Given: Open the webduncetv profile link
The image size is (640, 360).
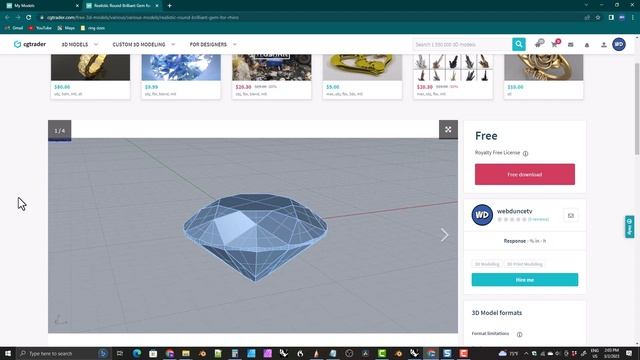Looking at the screenshot, I should (x=514, y=211).
